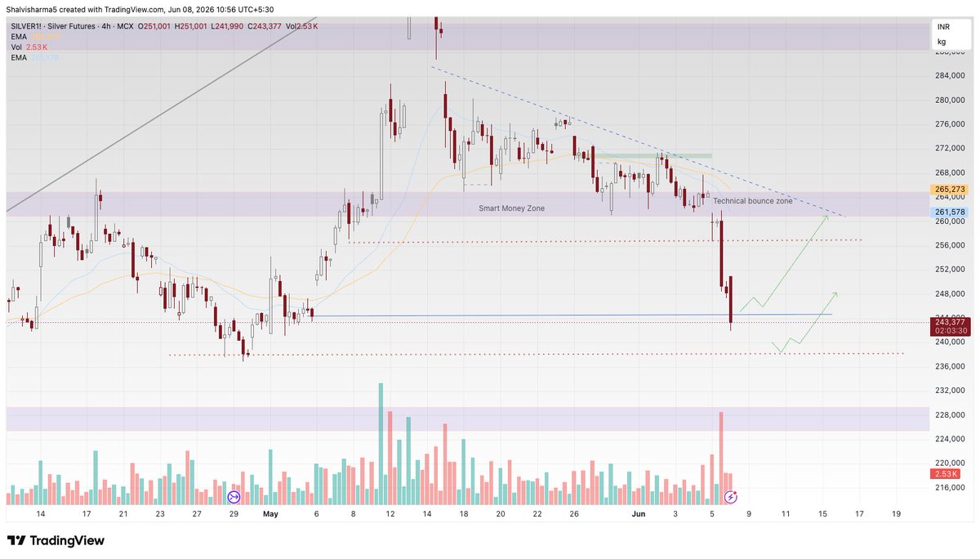
Task: Click the red 2.53K volume axis label
Action: pos(946,474)
